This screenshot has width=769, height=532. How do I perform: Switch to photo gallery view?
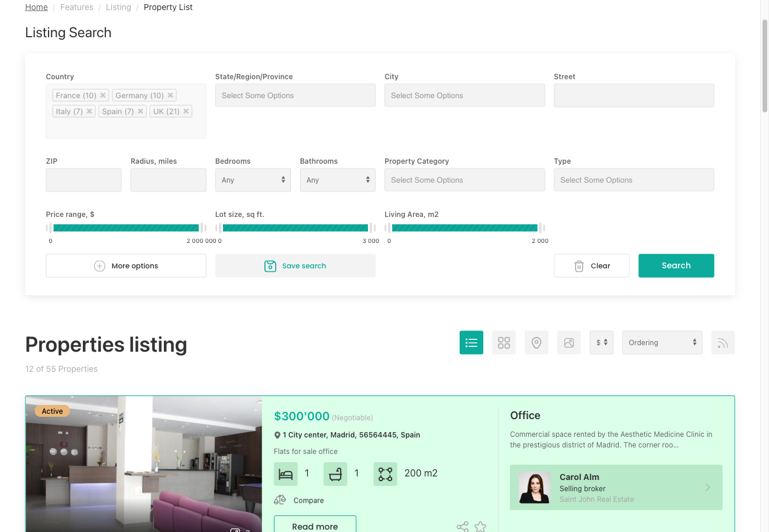click(x=568, y=342)
